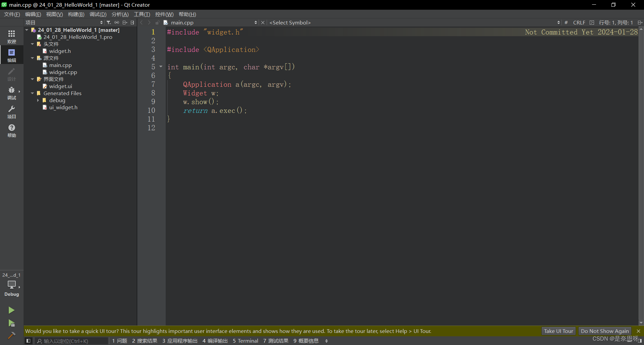Open the 编辑(E) menu
Screen dimensions: 644x345
tap(33, 14)
